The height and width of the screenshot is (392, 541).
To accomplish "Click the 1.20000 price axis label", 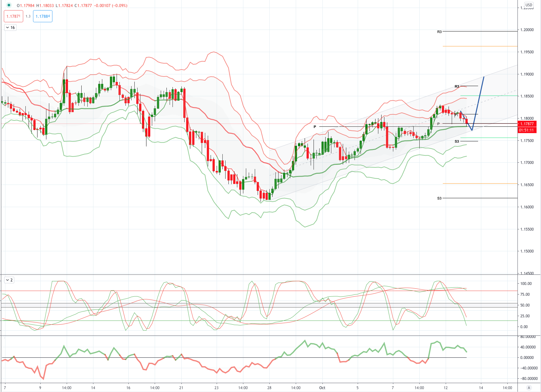I will click(x=527, y=30).
